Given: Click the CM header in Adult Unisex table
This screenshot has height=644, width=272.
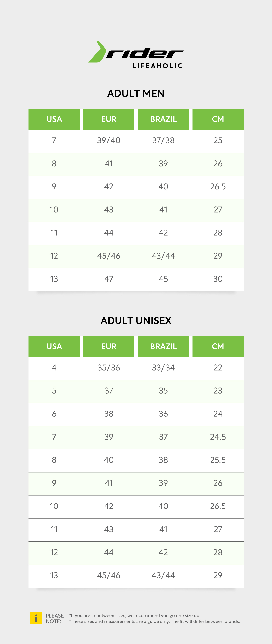Looking at the screenshot, I should (x=218, y=347).
